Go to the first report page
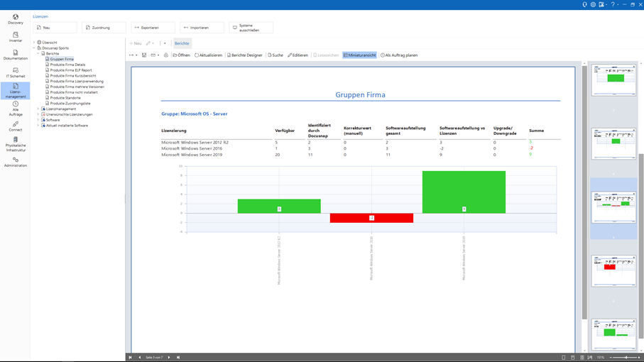This screenshot has width=644, height=362. click(x=131, y=358)
